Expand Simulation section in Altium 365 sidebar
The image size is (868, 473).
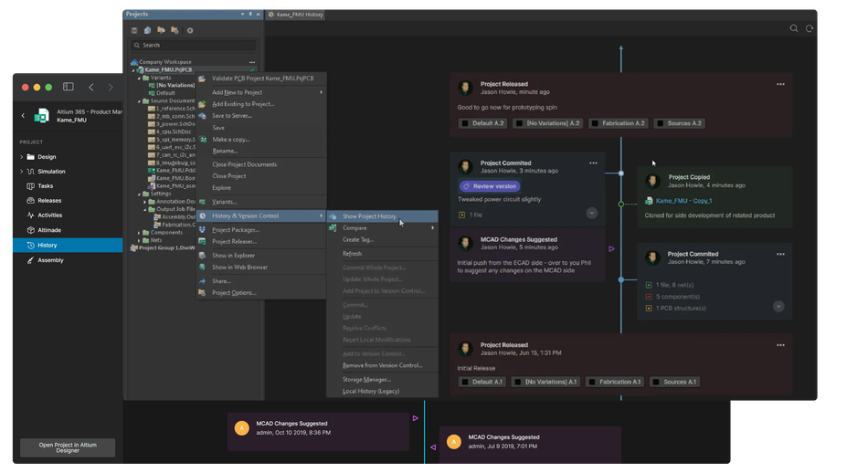pos(22,172)
